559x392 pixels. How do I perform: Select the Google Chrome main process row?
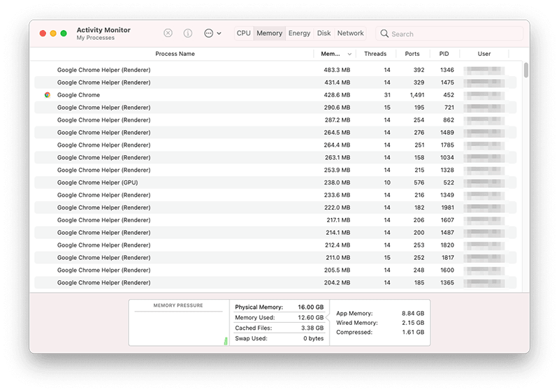[275, 95]
